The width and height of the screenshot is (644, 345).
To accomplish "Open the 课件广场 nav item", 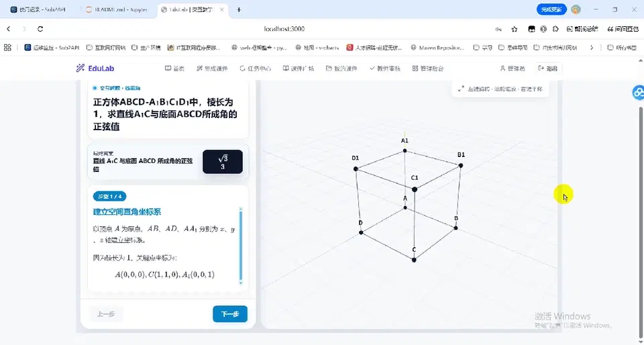I will pyautogui.click(x=298, y=68).
